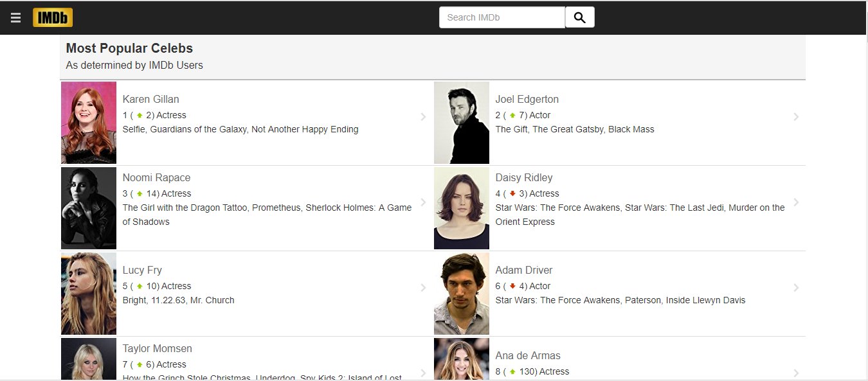The width and height of the screenshot is (868, 381).
Task: View Joel Edgerton's photo thumbnail
Action: (x=462, y=123)
